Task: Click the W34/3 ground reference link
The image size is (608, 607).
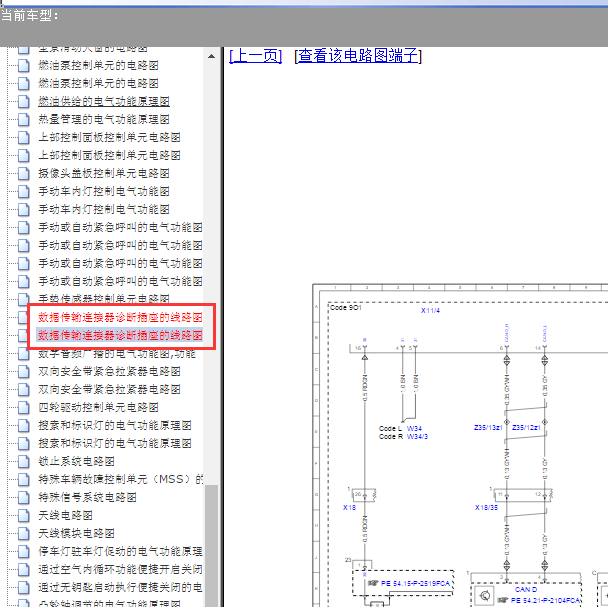Action: (417, 436)
